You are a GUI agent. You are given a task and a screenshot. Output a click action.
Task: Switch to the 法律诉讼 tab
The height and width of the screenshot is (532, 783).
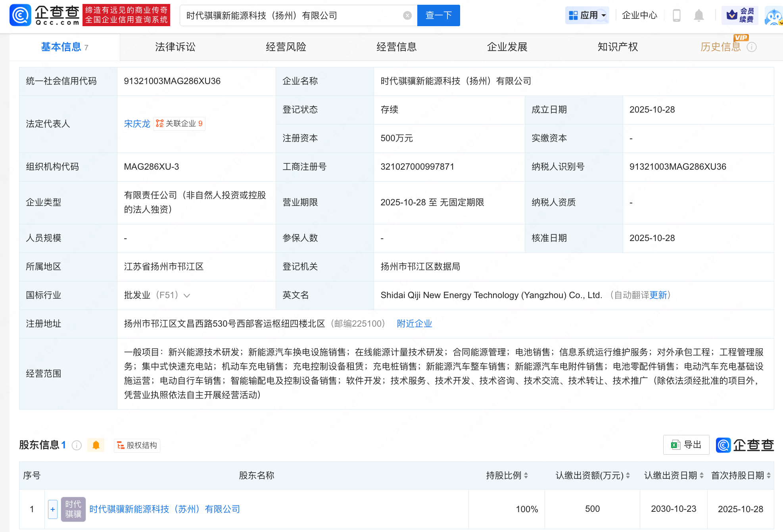tap(175, 47)
